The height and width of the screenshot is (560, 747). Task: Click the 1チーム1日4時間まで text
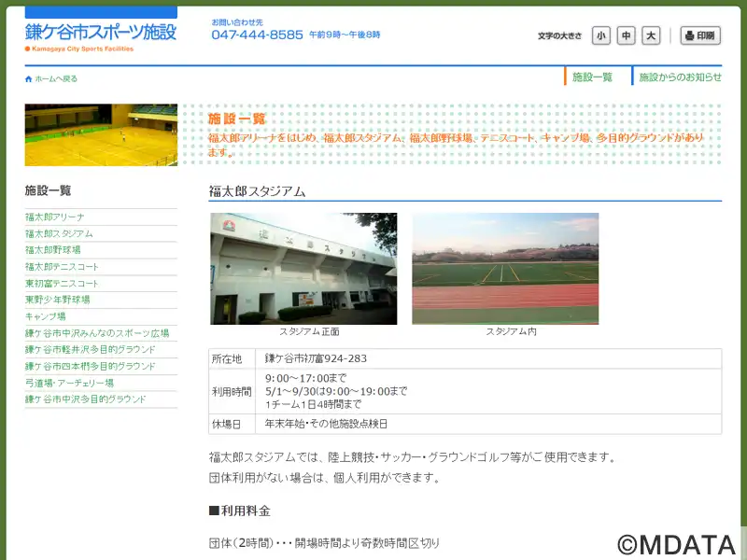pos(313,404)
